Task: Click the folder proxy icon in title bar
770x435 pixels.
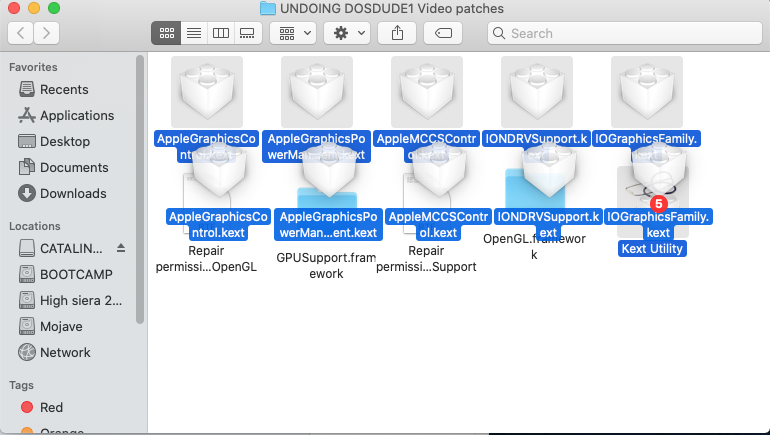Action: 268,8
